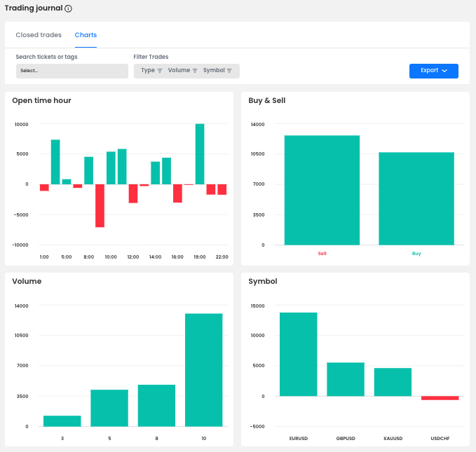This screenshot has width=476, height=452.
Task: Click the Buy bar in Buy & Sell chart
Action: (416, 198)
